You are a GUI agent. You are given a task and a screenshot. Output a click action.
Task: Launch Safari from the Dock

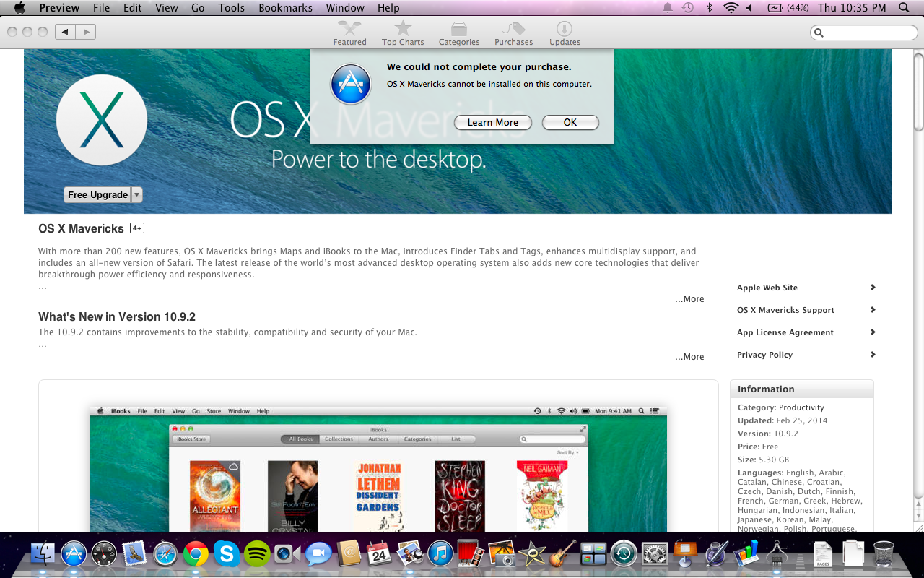(x=165, y=554)
